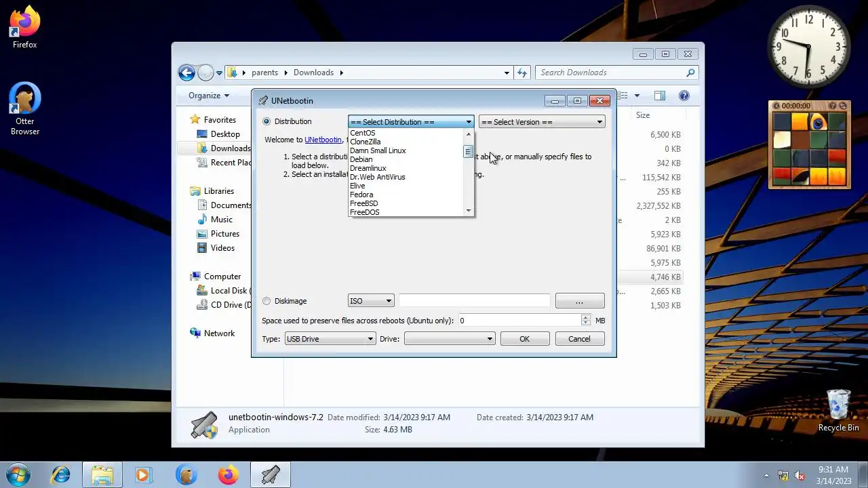This screenshot has width=868, height=488.
Task: Select Music library in sidebar
Action: 222,220
